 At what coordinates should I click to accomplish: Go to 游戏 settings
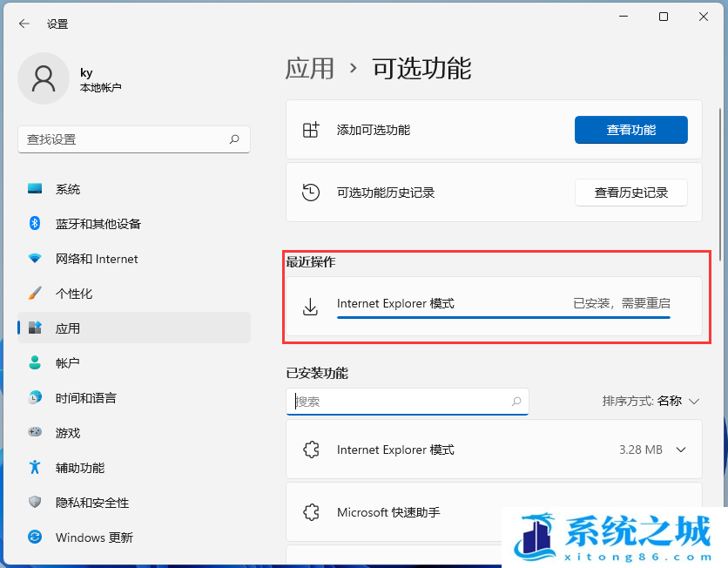coord(68,433)
